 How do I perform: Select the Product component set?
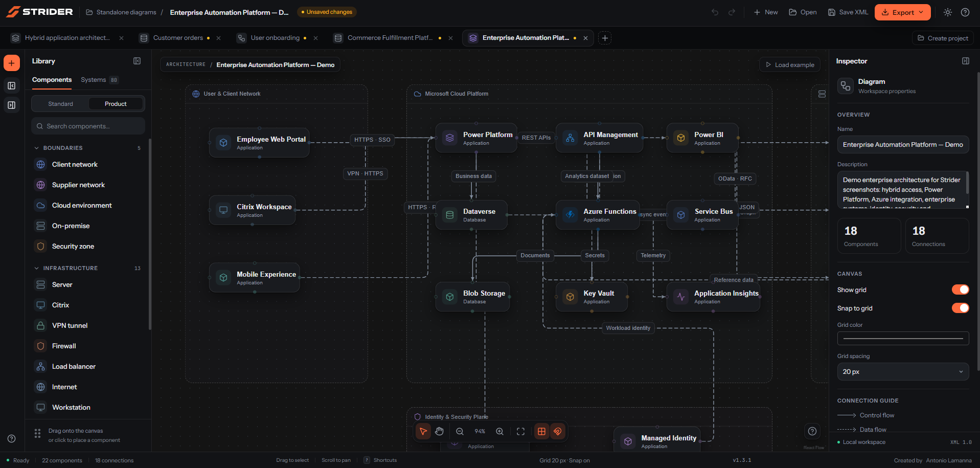116,104
